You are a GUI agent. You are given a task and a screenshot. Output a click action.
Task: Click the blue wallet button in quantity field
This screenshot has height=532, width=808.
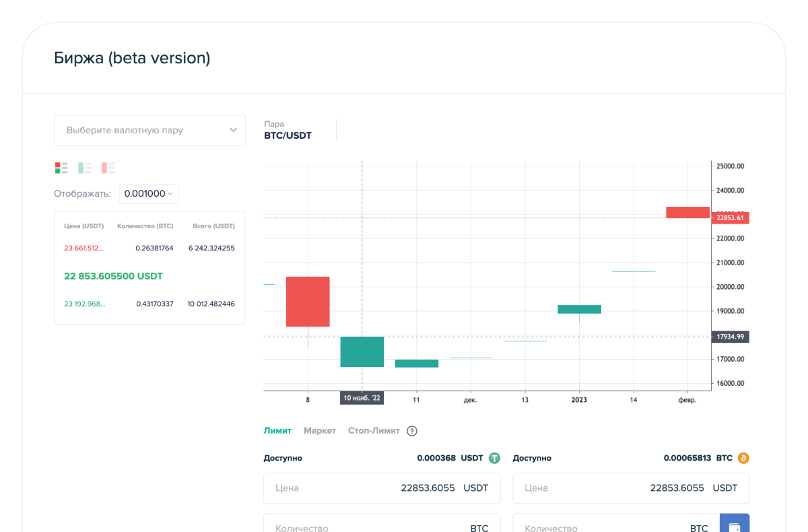[x=734, y=526]
